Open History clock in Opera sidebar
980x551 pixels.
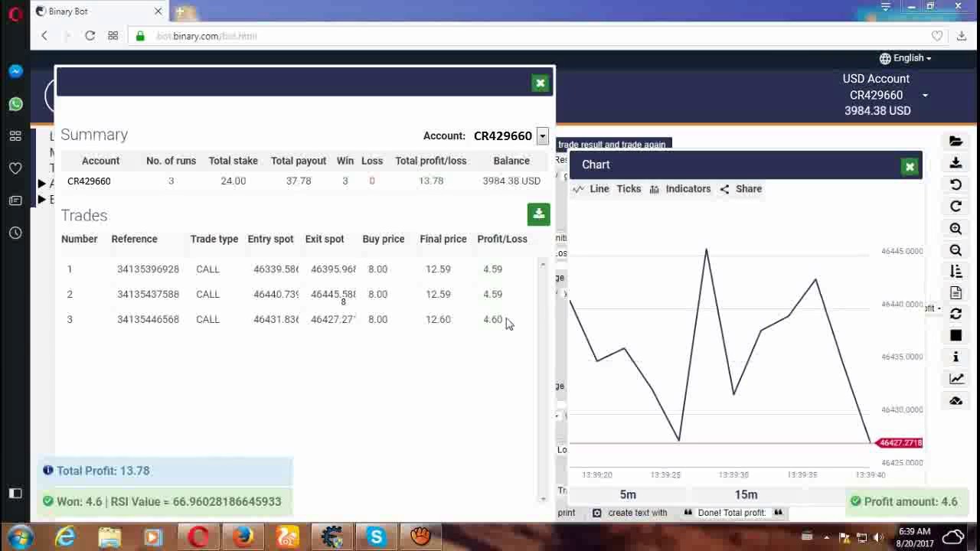[x=15, y=233]
